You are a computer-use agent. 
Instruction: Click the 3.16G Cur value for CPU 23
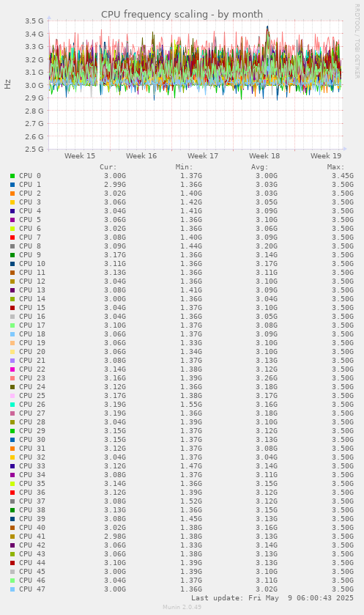point(115,378)
